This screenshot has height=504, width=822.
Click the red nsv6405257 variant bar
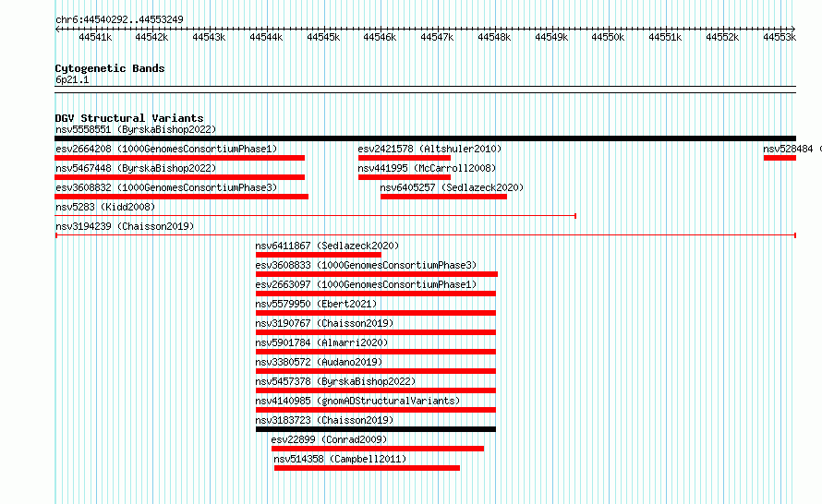coord(443,197)
